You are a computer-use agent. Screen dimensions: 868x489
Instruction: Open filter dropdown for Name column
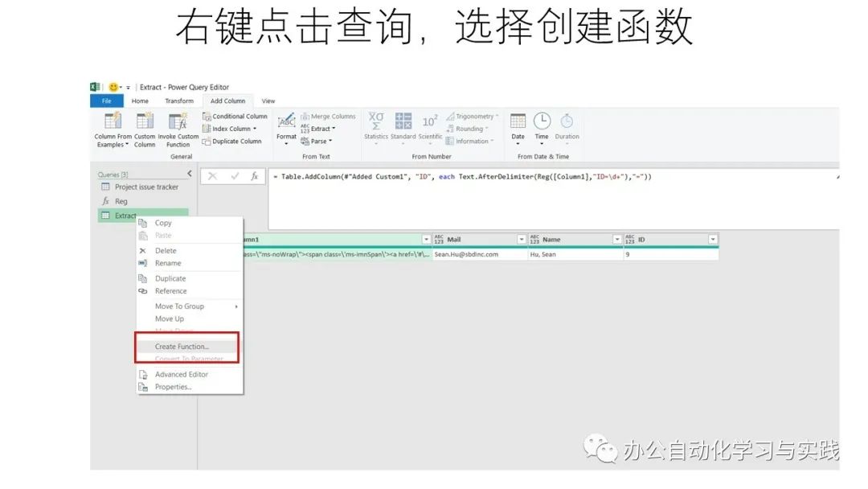pyautogui.click(x=617, y=239)
